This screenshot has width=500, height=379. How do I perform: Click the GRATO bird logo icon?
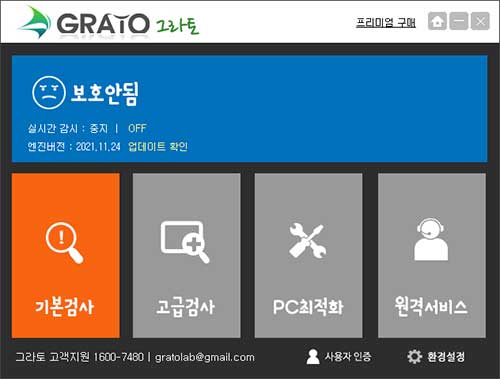point(35,22)
